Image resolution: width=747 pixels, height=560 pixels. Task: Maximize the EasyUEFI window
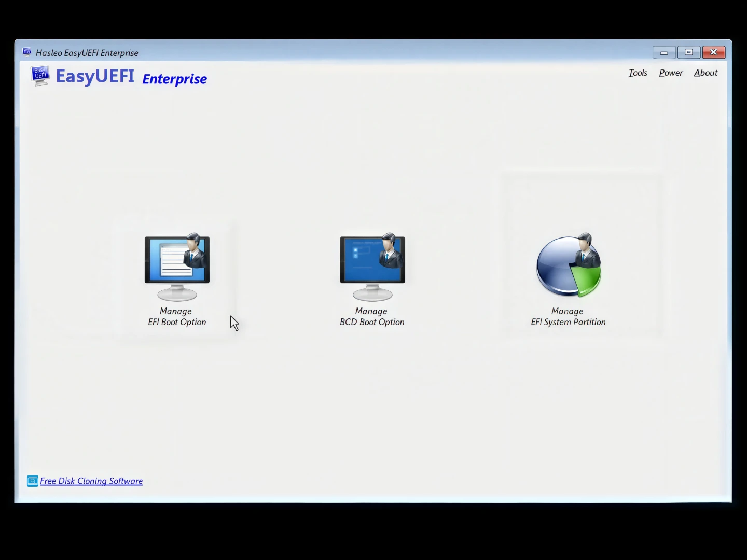689,52
